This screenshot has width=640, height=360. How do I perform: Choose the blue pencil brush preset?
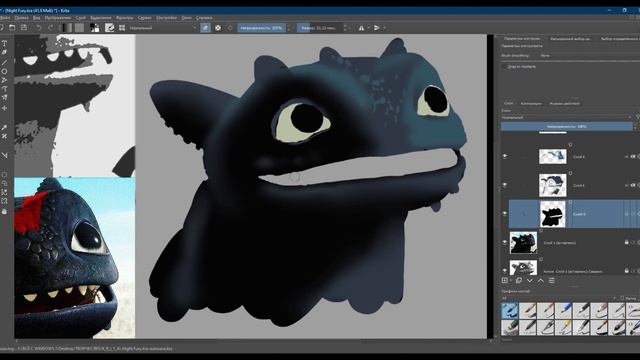click(x=563, y=310)
